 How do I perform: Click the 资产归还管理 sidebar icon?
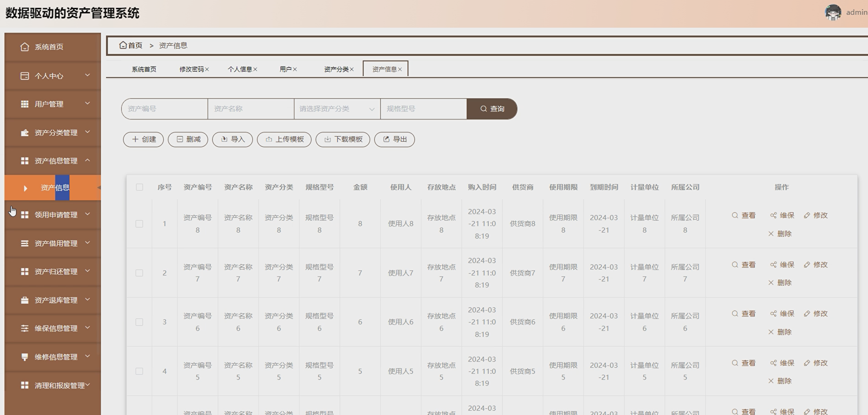tap(25, 272)
